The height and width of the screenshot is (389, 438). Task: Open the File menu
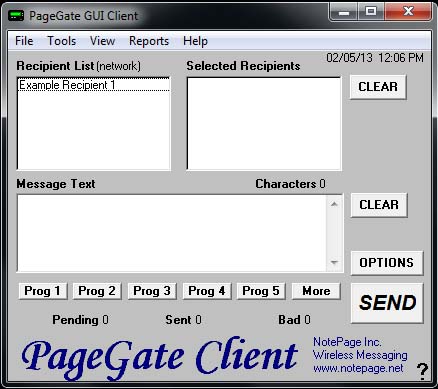click(24, 41)
